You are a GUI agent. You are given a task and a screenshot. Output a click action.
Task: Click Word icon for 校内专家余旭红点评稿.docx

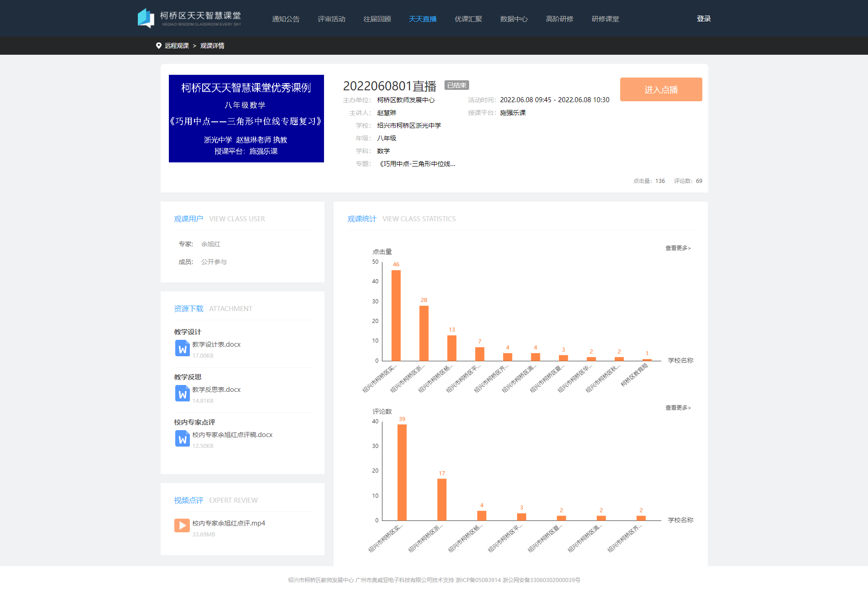tap(182, 439)
